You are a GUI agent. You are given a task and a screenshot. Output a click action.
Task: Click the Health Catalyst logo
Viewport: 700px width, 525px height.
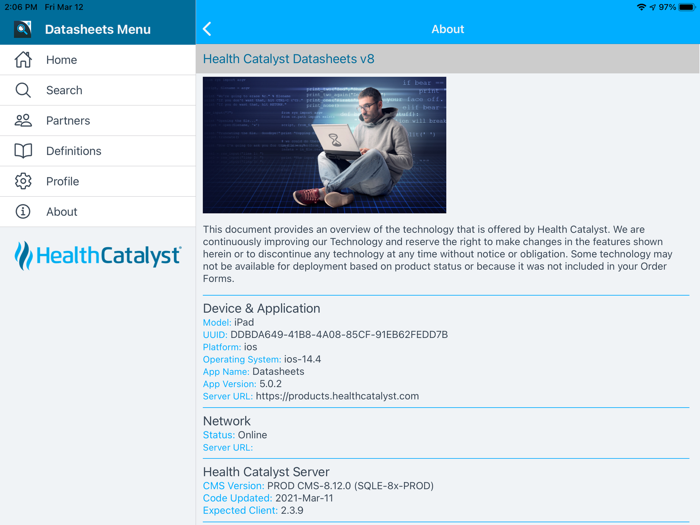tap(98, 256)
